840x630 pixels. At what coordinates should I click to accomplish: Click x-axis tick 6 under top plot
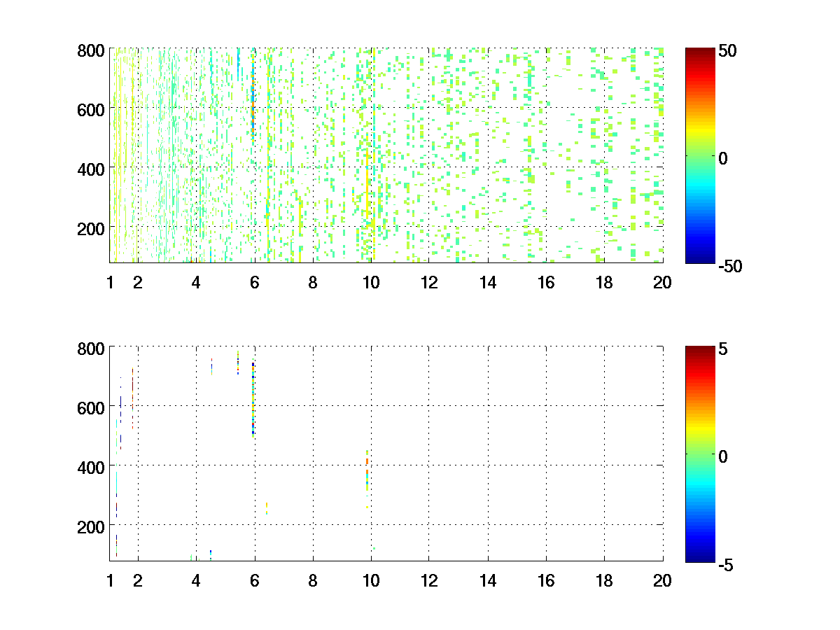point(254,283)
